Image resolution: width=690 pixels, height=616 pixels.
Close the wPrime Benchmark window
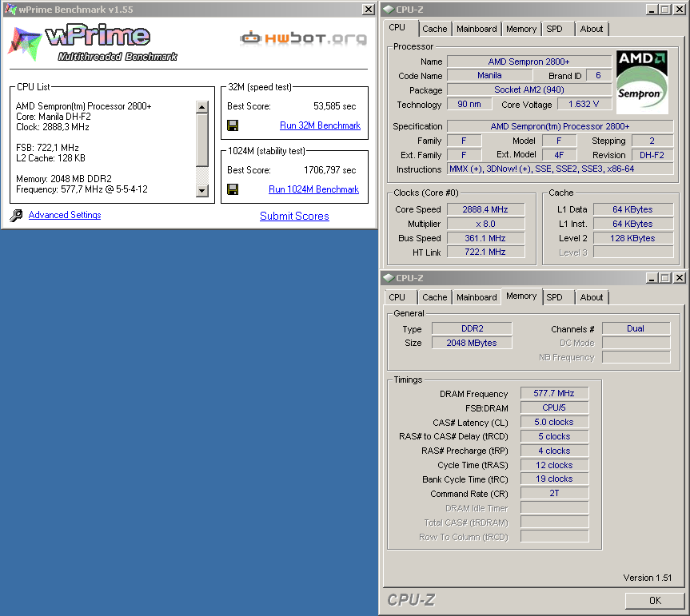point(369,10)
